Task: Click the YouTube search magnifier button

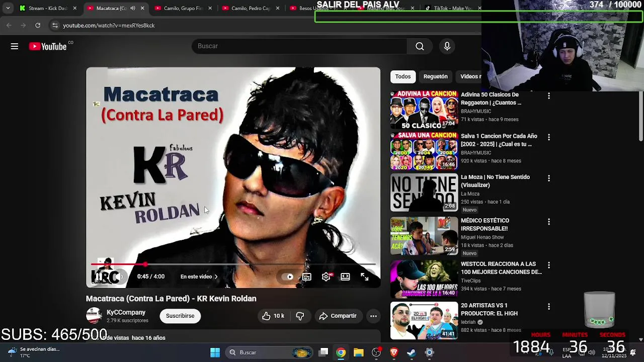Action: [420, 46]
